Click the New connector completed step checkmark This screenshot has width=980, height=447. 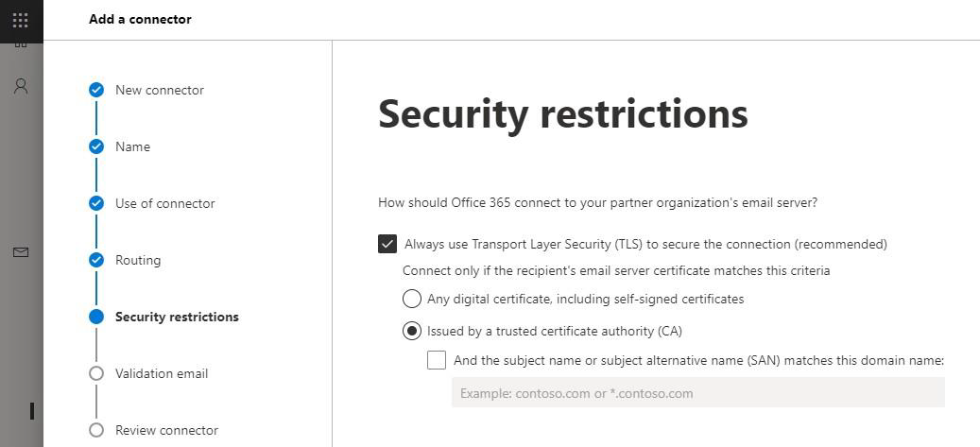[96, 90]
